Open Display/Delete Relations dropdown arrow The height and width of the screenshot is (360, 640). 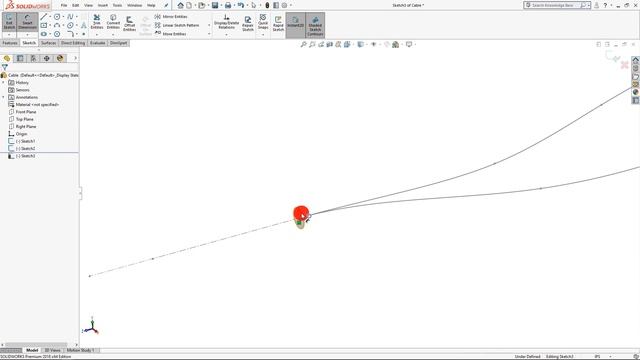(x=227, y=35)
